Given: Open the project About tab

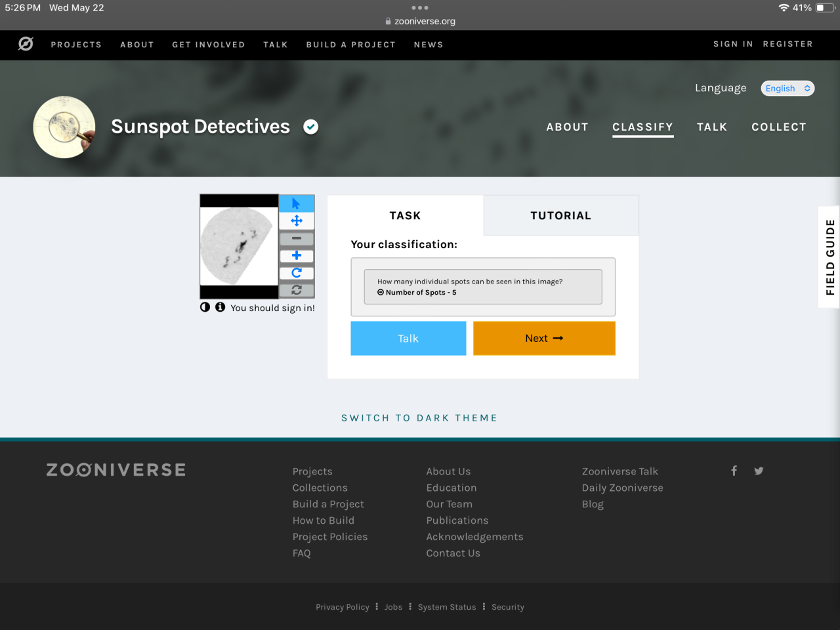Looking at the screenshot, I should (x=568, y=127).
